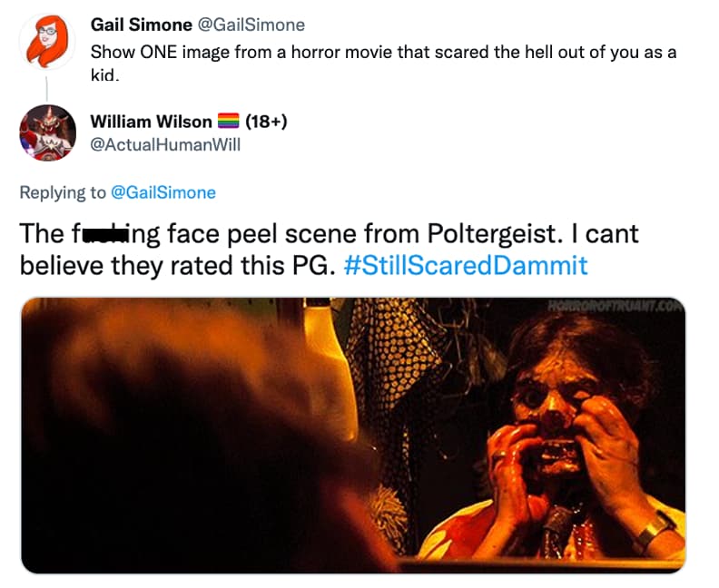Open the #StillScaredDammit hashtag
Image resolution: width=719 pixels, height=588 pixels.
tap(467, 266)
